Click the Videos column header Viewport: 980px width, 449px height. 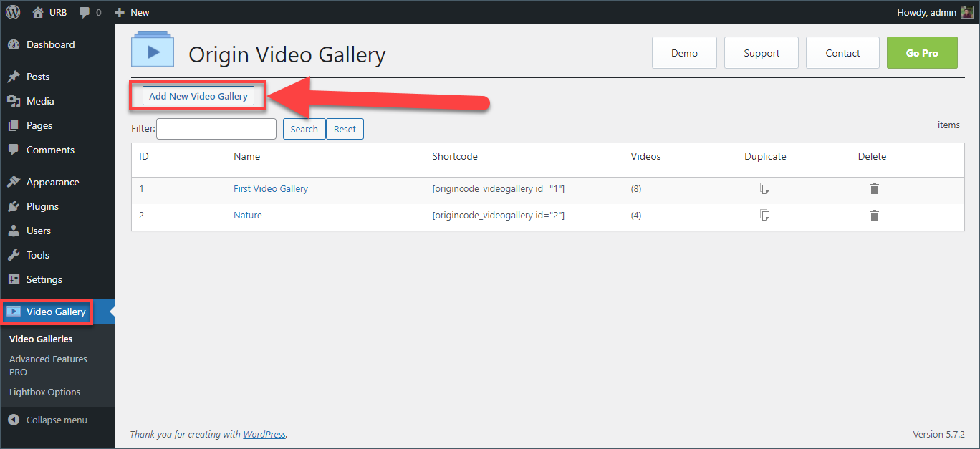(646, 156)
